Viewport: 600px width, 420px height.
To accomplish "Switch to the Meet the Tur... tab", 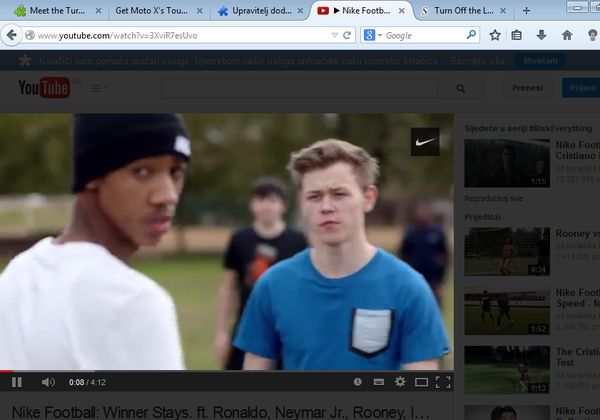I will point(57,11).
